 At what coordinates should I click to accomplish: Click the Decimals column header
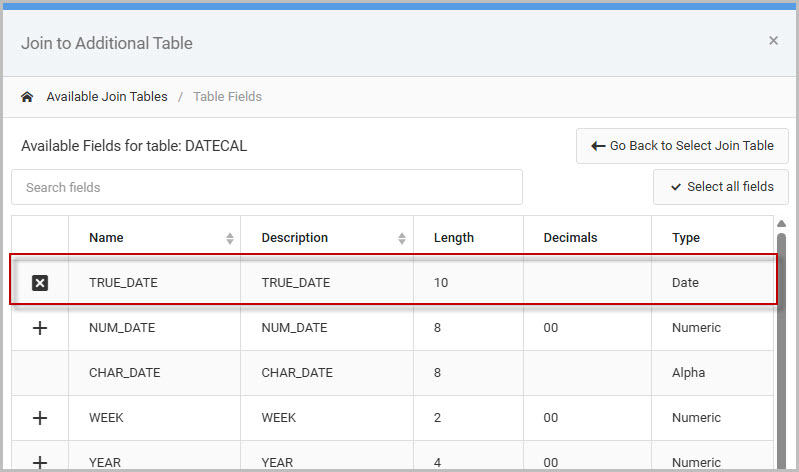[x=570, y=238]
